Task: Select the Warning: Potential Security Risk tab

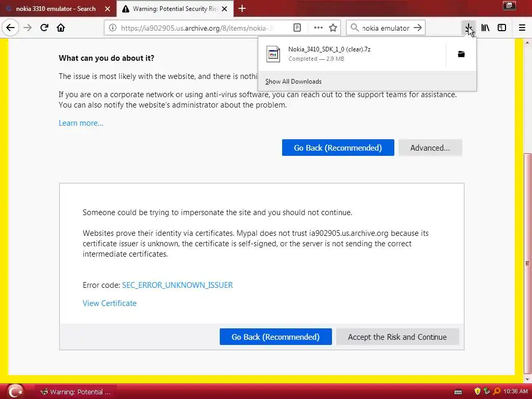Action: pyautogui.click(x=175, y=8)
